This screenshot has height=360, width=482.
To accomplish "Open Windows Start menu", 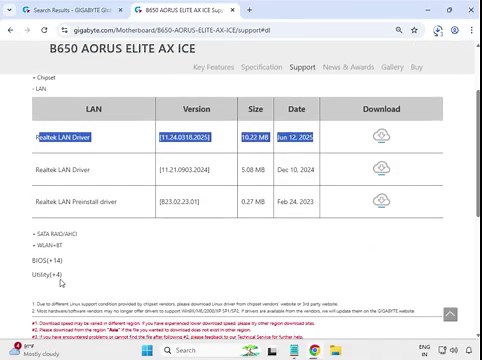I will pos(147,350).
